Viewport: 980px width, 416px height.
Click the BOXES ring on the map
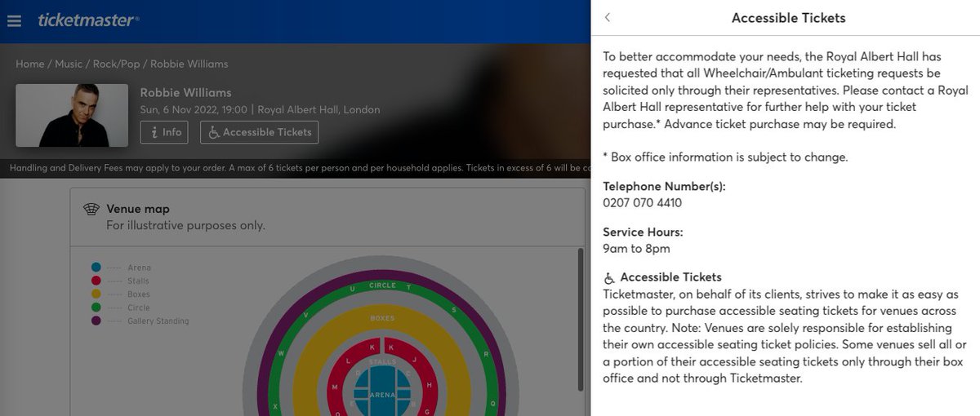pyautogui.click(x=382, y=318)
